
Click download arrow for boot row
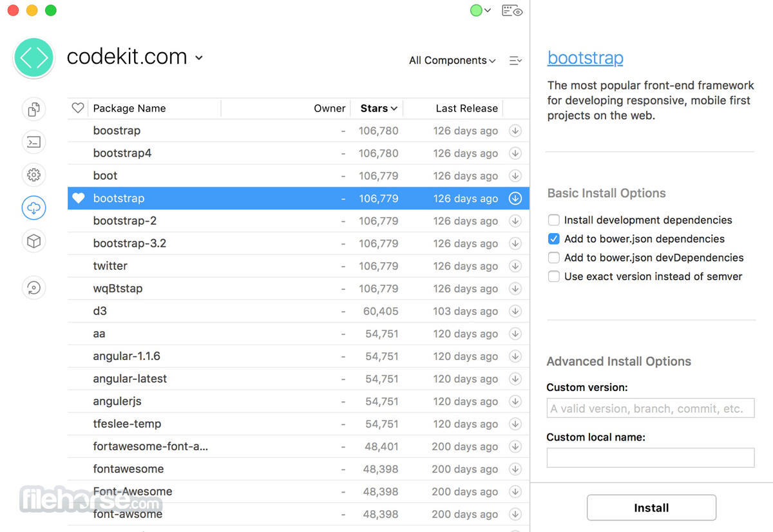coord(515,176)
